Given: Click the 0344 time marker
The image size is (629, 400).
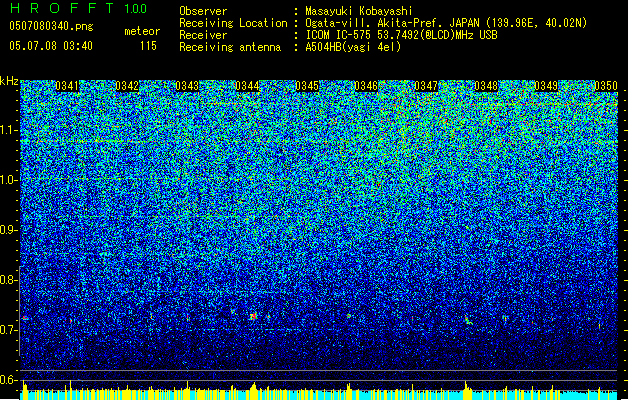Looking at the screenshot, I should point(247,86).
